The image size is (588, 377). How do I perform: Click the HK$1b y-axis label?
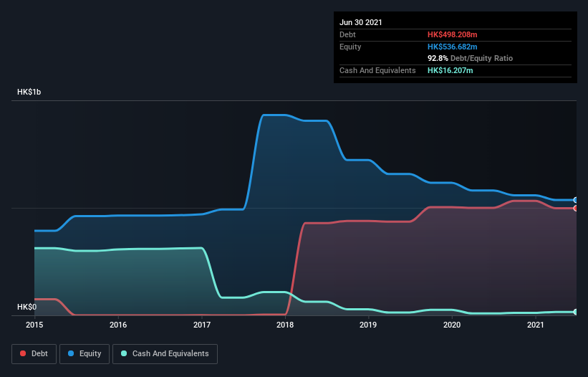tap(29, 92)
